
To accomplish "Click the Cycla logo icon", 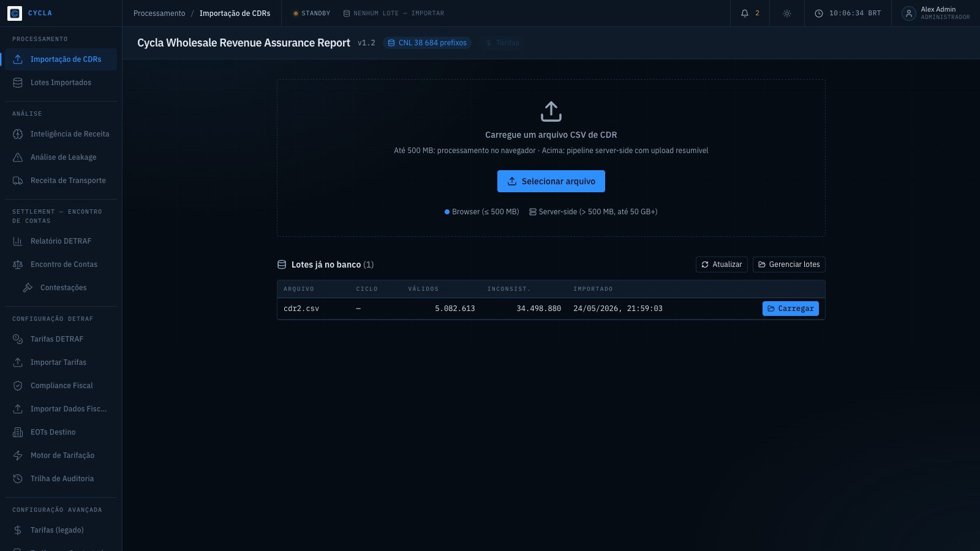I will (15, 13).
